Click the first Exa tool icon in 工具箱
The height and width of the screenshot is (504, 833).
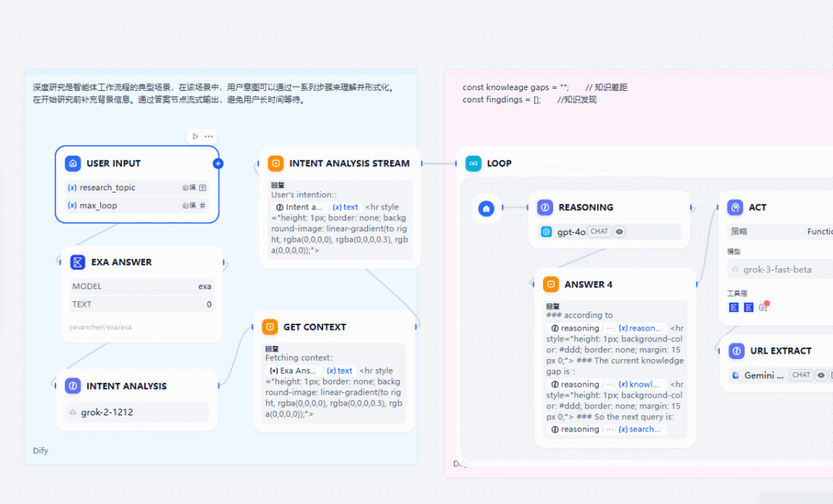point(734,307)
